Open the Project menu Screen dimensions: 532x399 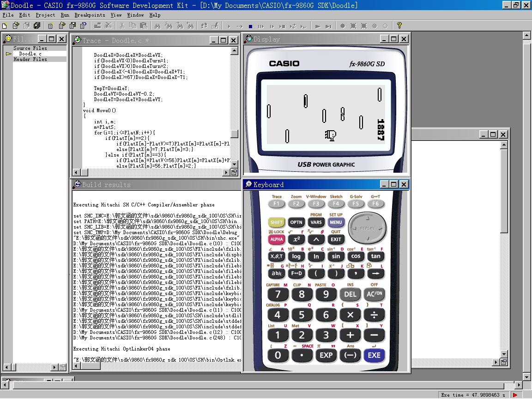[x=45, y=15]
